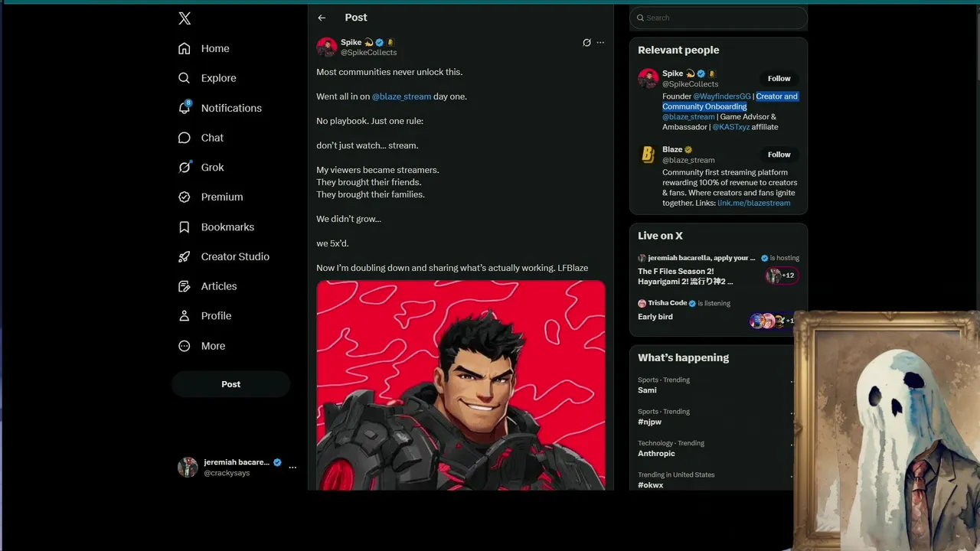
Task: Go back with the arrow icon
Action: 322,18
